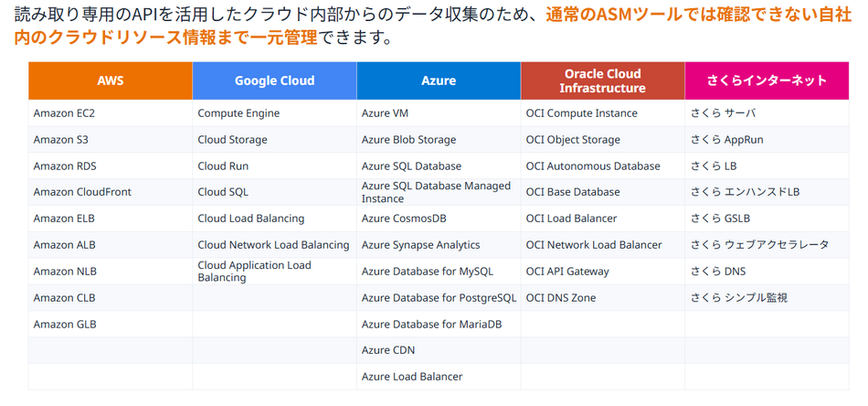Select Azure Database for MariaDB cell
Image resolution: width=868 pixels, height=406 pixels.
point(439,324)
